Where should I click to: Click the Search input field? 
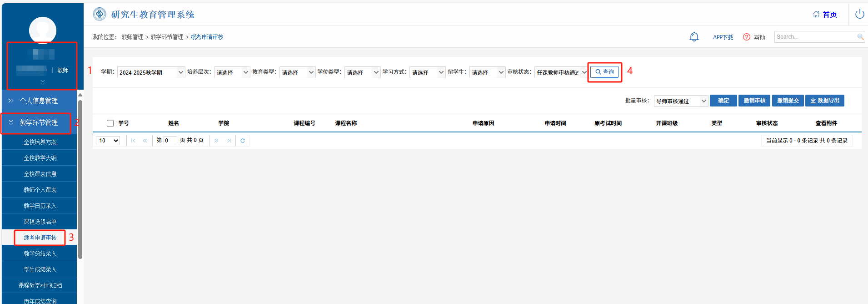coord(815,37)
